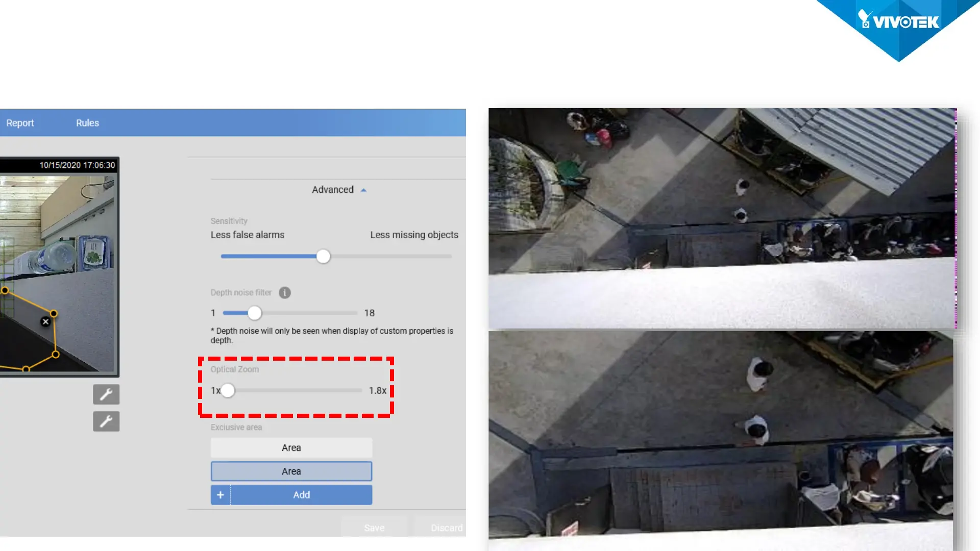The image size is (980, 551).
Task: Click the plus icon beside Add
Action: click(220, 495)
